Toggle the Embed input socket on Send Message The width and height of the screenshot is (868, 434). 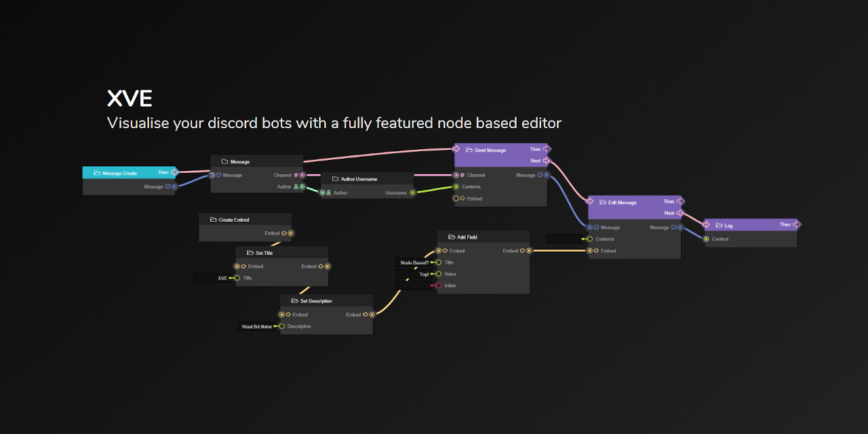(456, 198)
